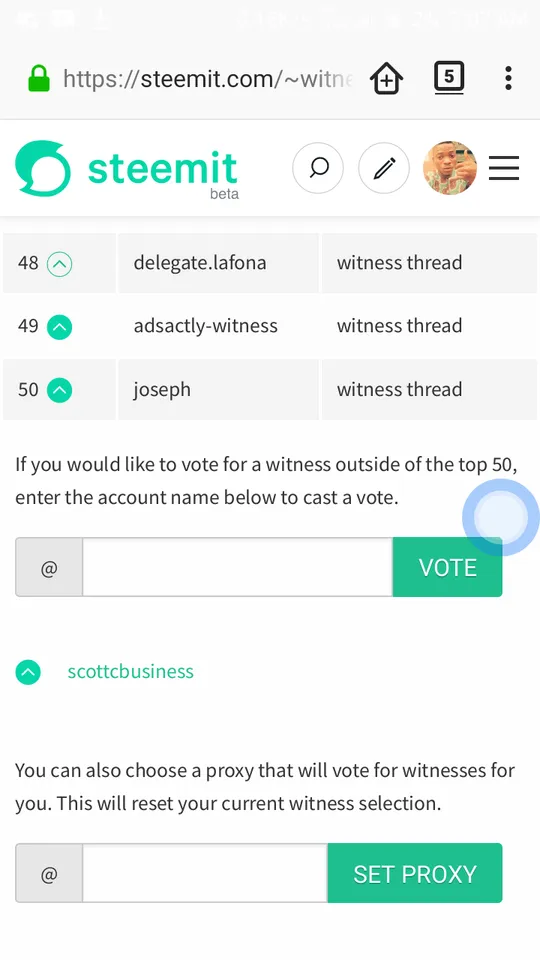540x960 pixels.
Task: Focus the witness account name field
Action: [x=238, y=568]
